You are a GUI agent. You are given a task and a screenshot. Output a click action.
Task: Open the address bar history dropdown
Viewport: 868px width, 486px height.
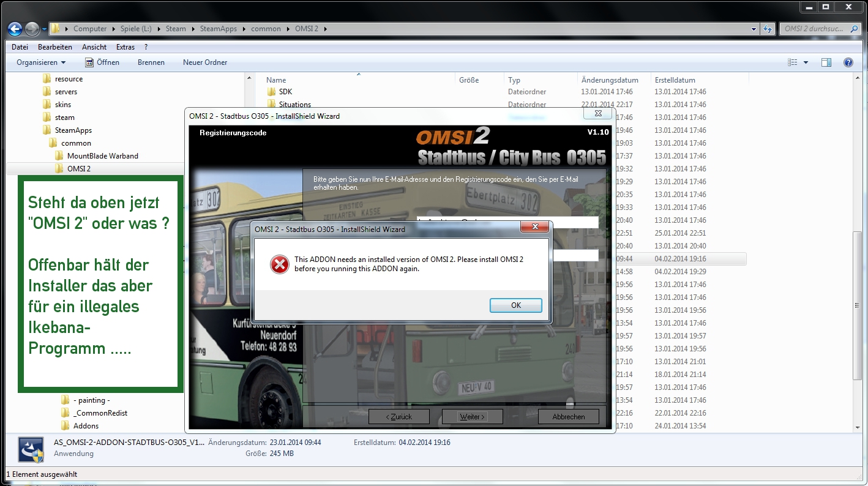point(754,29)
